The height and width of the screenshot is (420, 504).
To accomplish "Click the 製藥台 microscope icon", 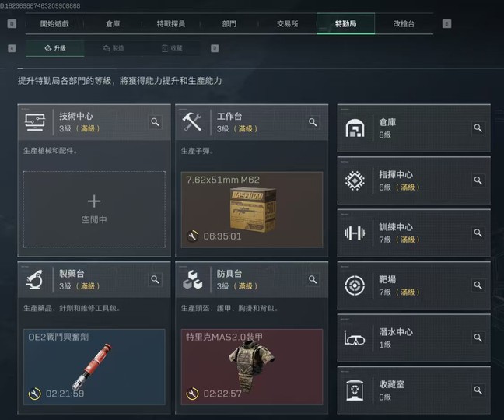I will pos(35,279).
